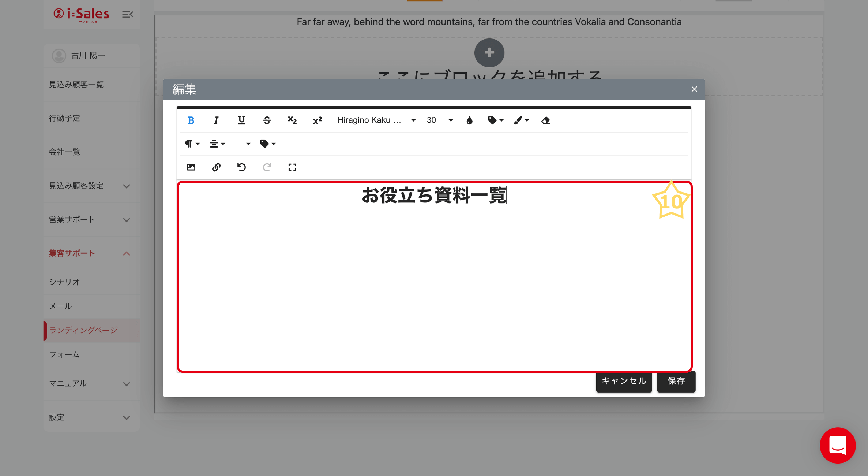
Task: Click the subscript icon
Action: (x=292, y=120)
